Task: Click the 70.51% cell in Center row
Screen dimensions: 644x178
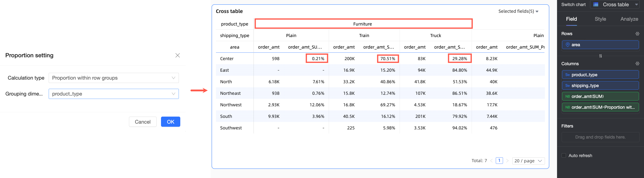Action: click(x=388, y=59)
